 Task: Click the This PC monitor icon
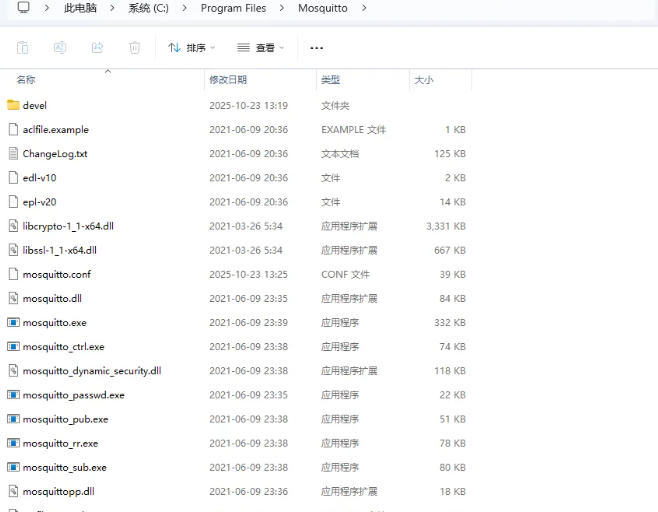23,7
